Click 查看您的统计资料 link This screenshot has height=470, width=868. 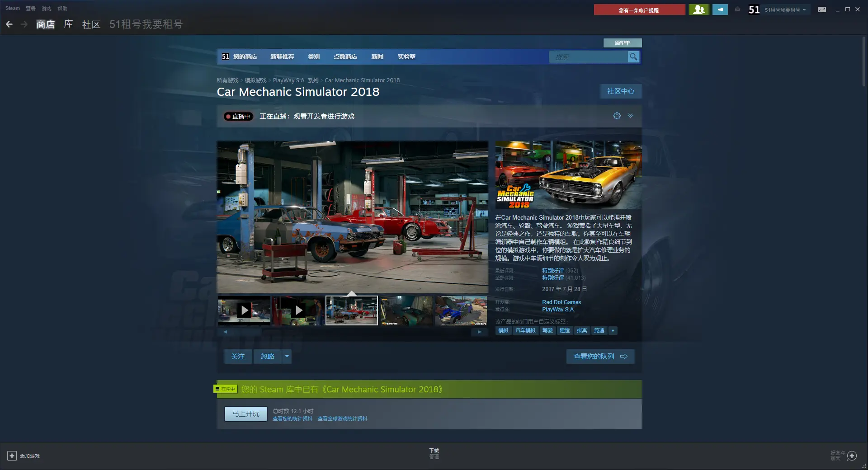[x=292, y=418]
